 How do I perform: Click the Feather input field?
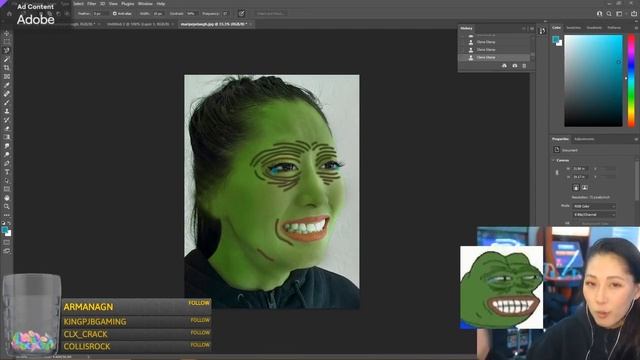[99, 13]
